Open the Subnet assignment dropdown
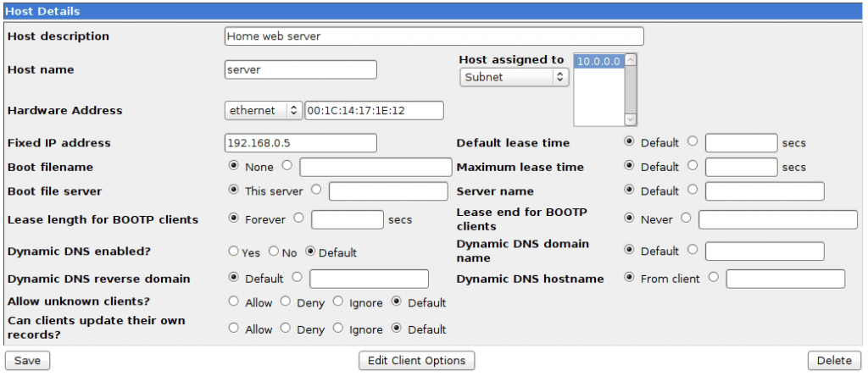The image size is (868, 376). coord(514,77)
